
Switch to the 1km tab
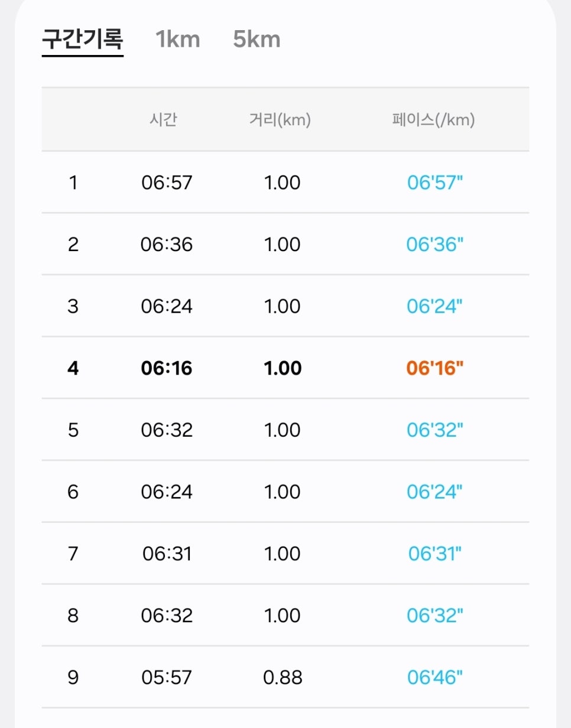178,40
